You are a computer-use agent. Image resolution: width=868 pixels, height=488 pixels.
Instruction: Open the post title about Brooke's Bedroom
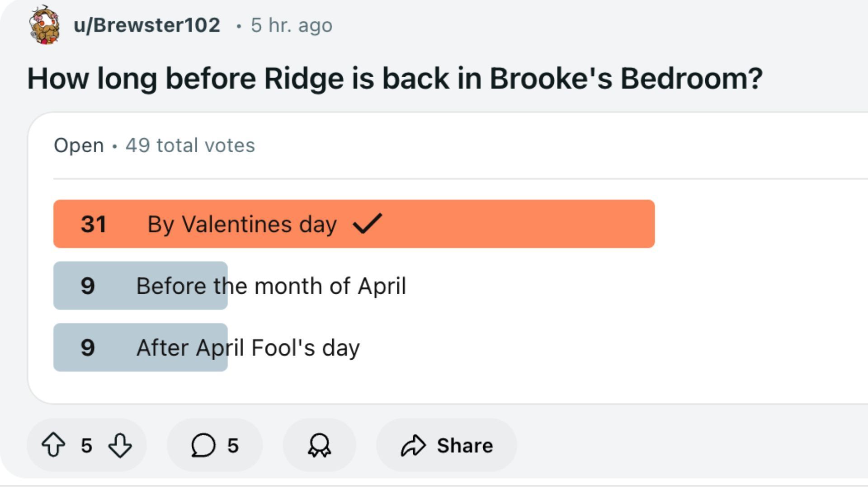coord(395,78)
